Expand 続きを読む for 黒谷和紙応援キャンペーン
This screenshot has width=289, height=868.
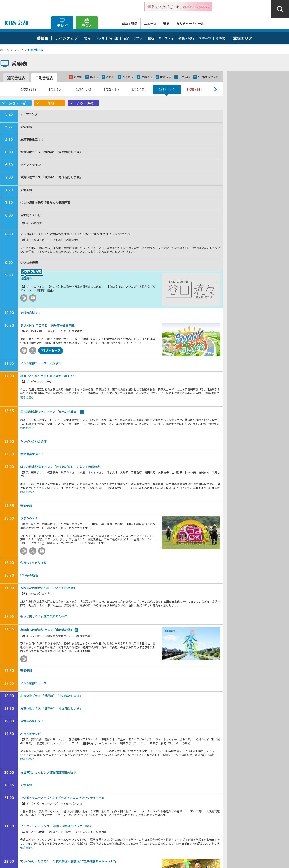pos(27,428)
